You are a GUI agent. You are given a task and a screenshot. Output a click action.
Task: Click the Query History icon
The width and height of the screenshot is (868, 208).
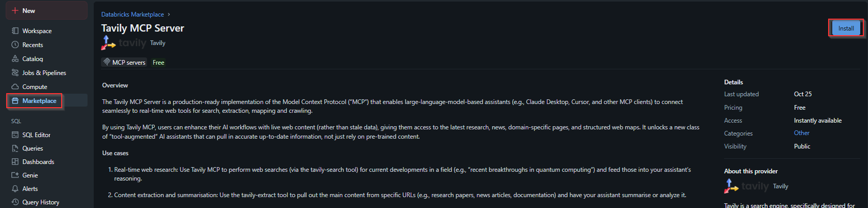(15, 202)
